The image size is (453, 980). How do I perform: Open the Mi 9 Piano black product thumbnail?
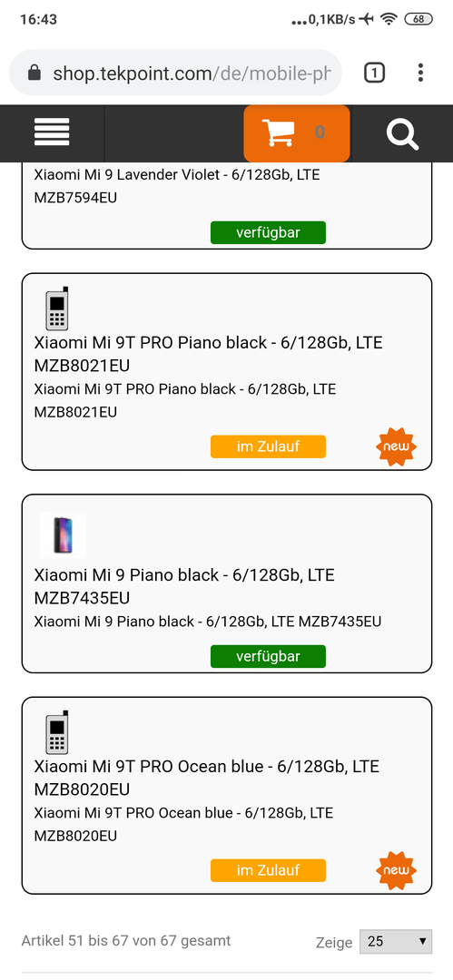64,535
